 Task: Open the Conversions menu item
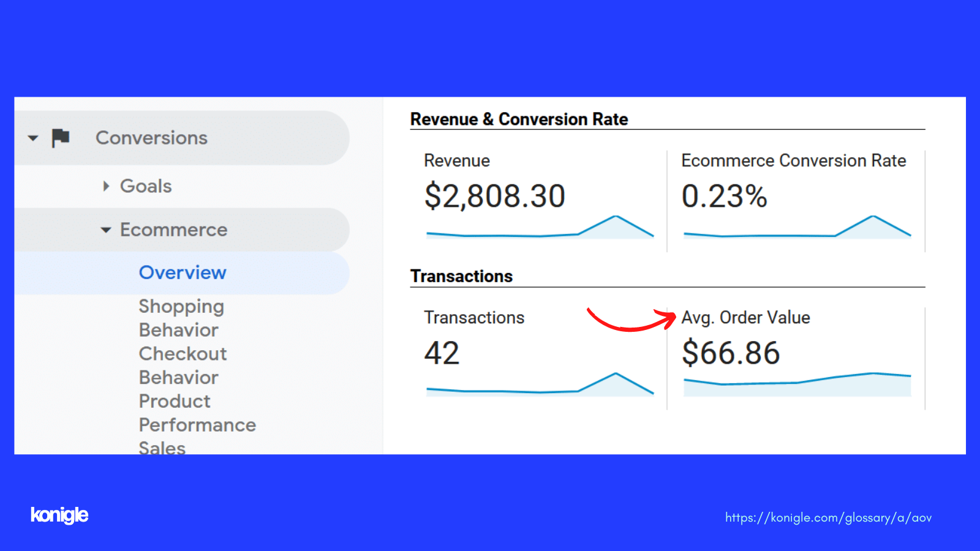click(x=151, y=138)
